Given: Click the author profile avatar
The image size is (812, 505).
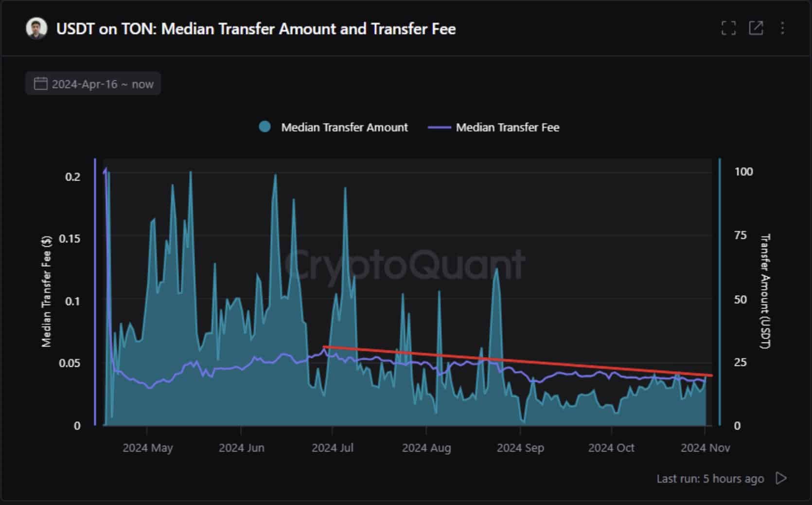Looking at the screenshot, I should click(36, 29).
